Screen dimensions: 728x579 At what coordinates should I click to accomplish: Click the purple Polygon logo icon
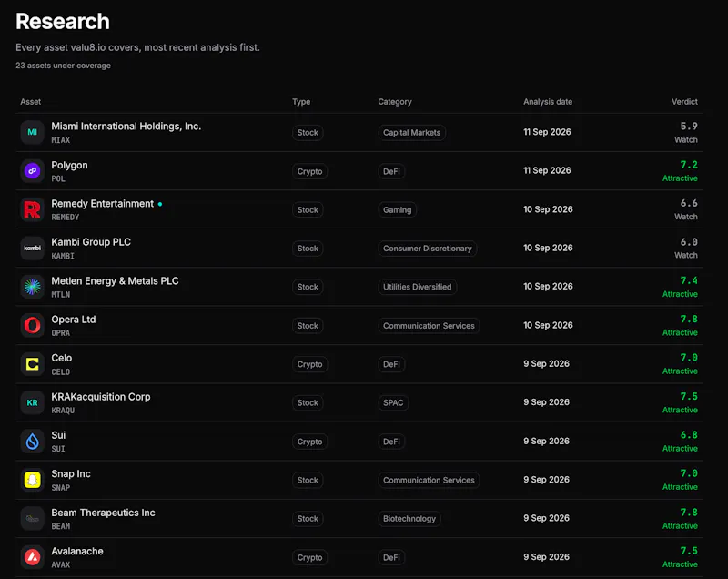tap(32, 171)
